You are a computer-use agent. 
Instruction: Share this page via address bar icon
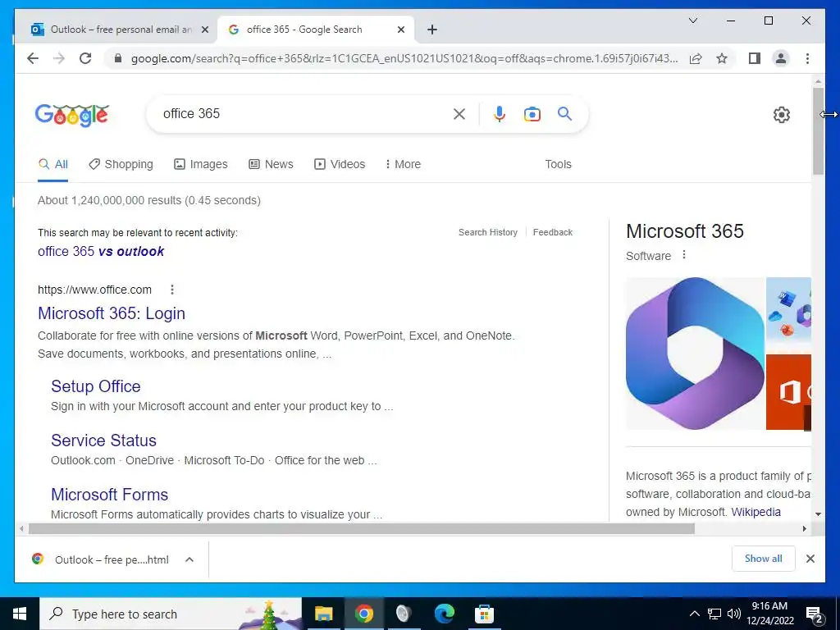click(696, 58)
